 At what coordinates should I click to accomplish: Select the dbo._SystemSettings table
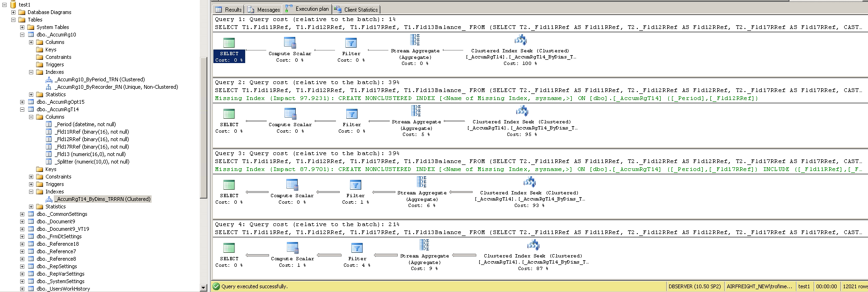[60, 281]
